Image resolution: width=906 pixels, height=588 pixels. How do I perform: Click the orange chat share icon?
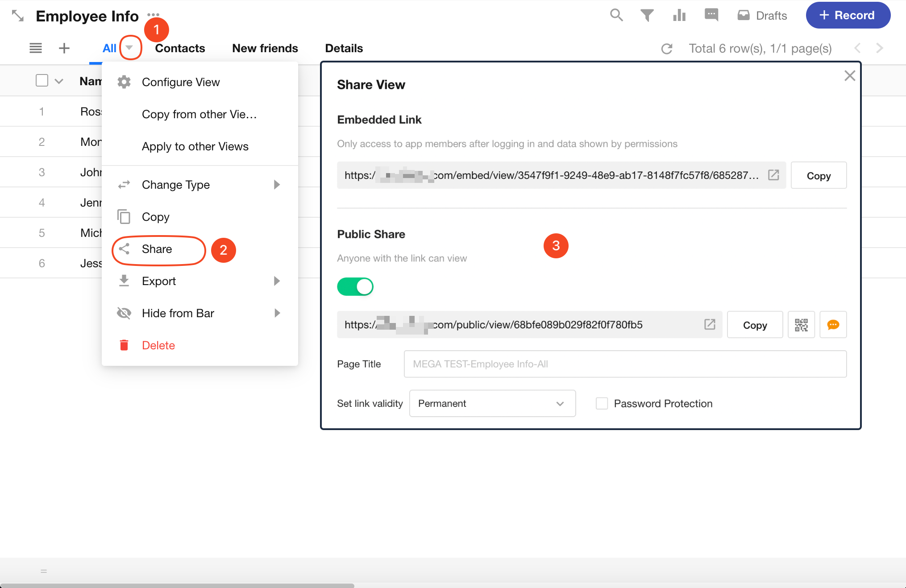coord(833,325)
